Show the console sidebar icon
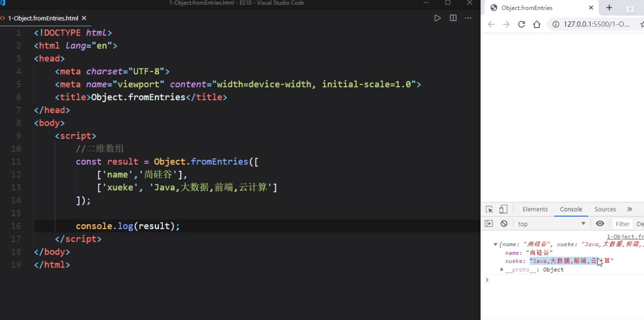Viewport: 644px width, 320px height. point(490,223)
